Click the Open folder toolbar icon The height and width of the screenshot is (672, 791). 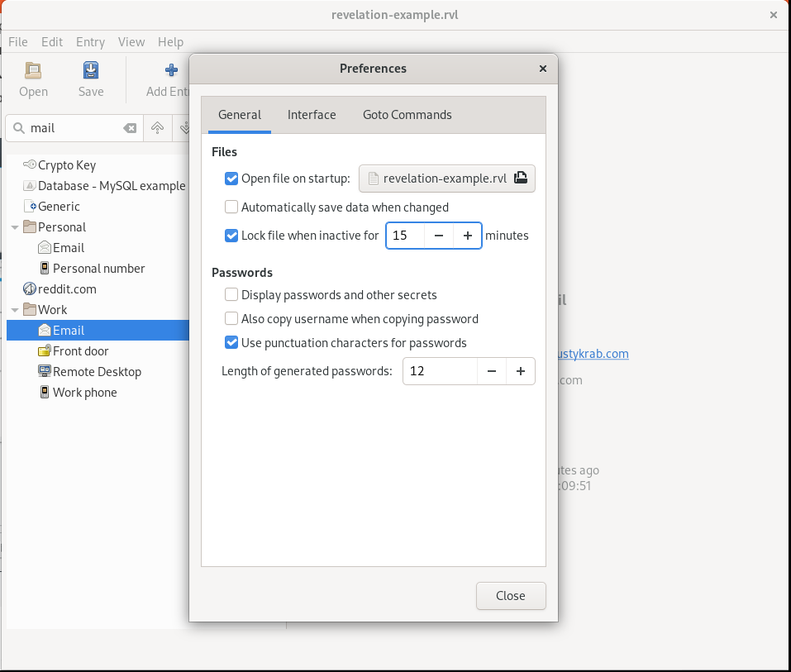(33, 70)
